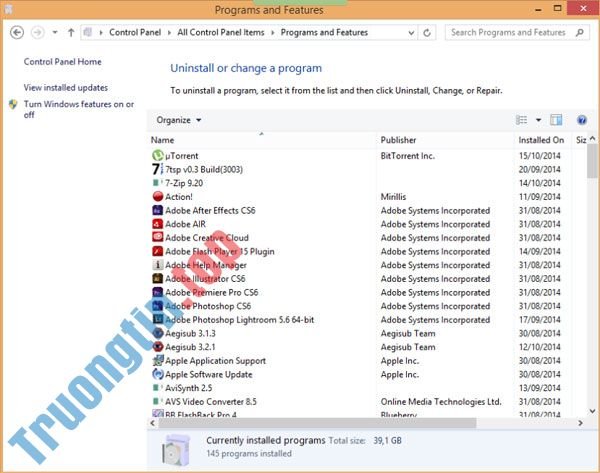
Task: Open the Organize dropdown menu
Action: 178,120
